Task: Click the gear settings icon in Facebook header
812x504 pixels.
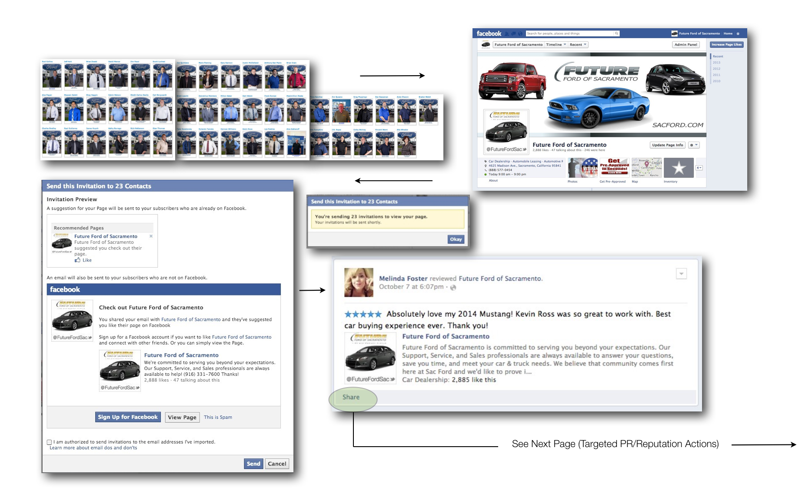Action: [x=738, y=33]
